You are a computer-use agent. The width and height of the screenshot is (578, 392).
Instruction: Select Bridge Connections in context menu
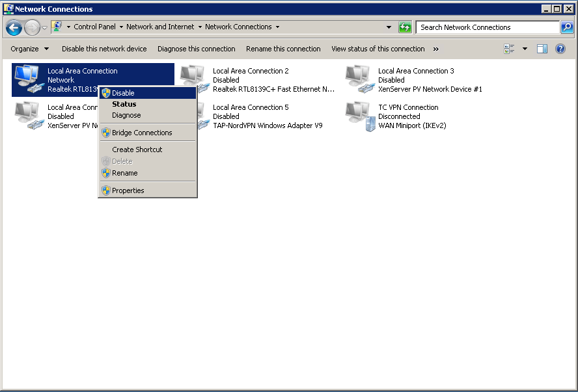click(x=142, y=133)
